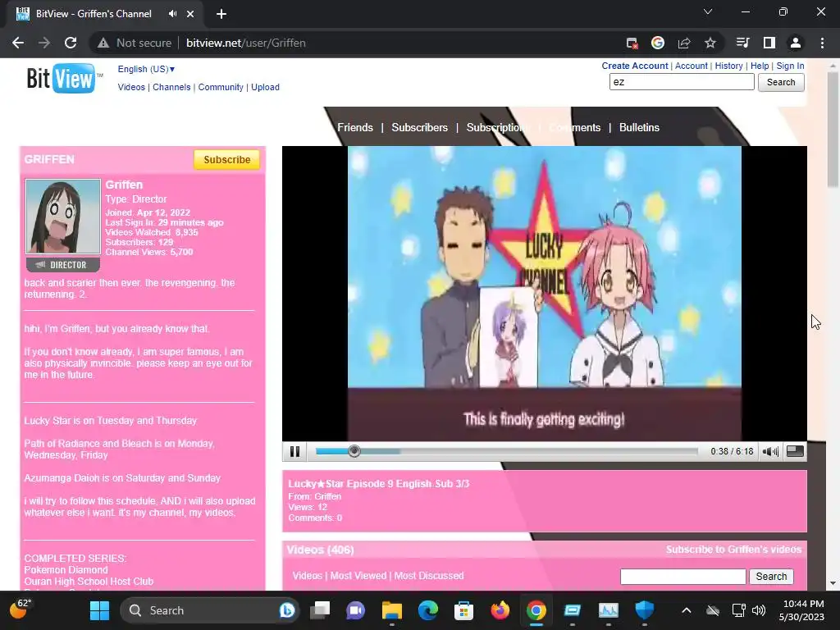
Task: Subscribe to Griffen with the yellow button
Action: tap(226, 160)
